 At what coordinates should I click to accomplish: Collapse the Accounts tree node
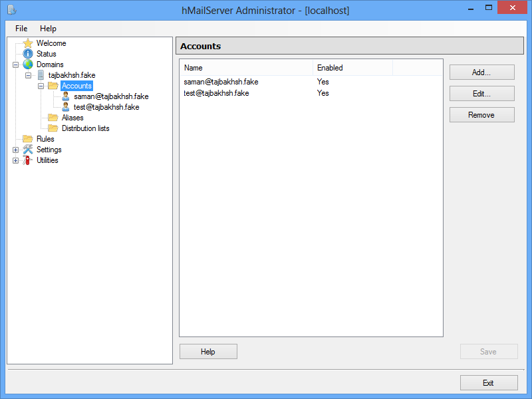tap(41, 86)
